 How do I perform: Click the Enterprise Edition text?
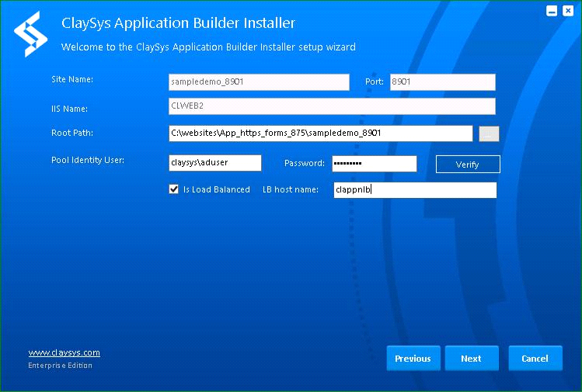click(x=60, y=366)
